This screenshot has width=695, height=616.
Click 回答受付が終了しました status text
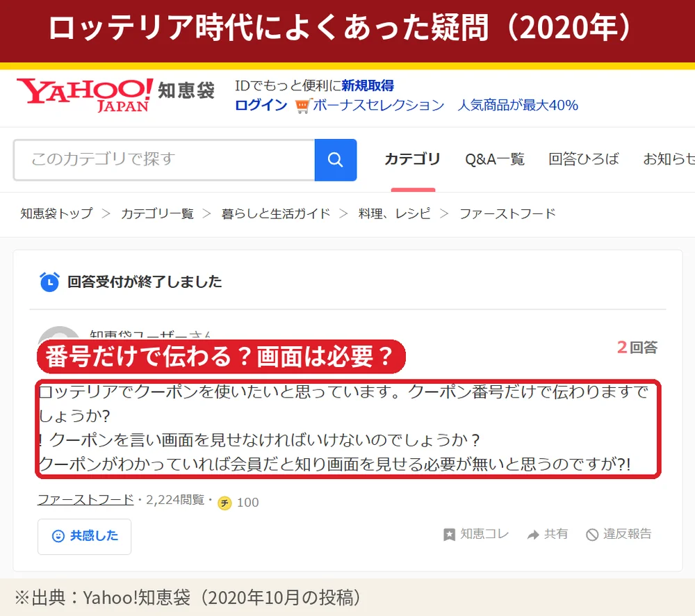tap(145, 282)
